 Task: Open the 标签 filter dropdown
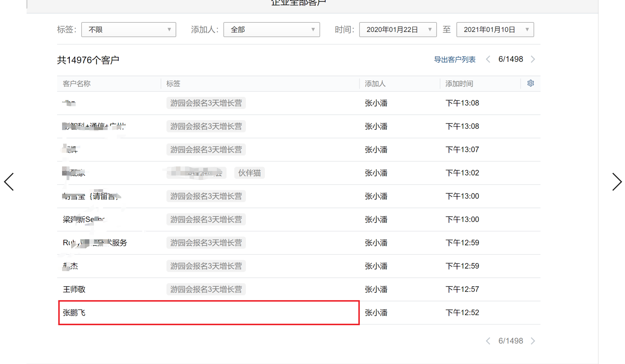point(128,30)
